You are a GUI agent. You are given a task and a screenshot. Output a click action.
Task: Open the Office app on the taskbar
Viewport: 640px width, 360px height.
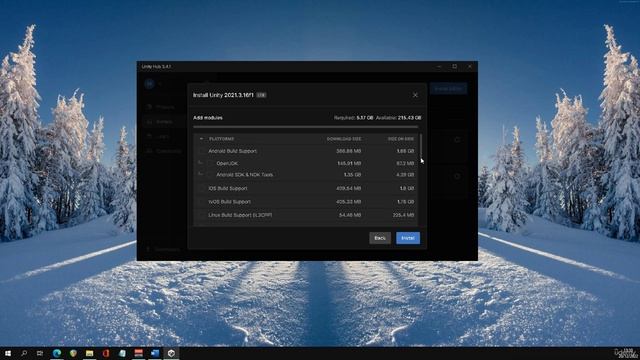(106, 353)
